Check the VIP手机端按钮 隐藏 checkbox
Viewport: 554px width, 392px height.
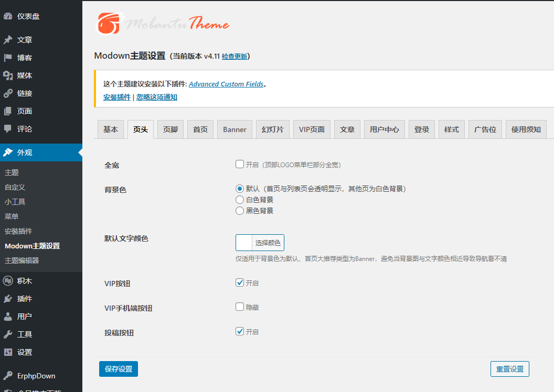click(x=240, y=307)
